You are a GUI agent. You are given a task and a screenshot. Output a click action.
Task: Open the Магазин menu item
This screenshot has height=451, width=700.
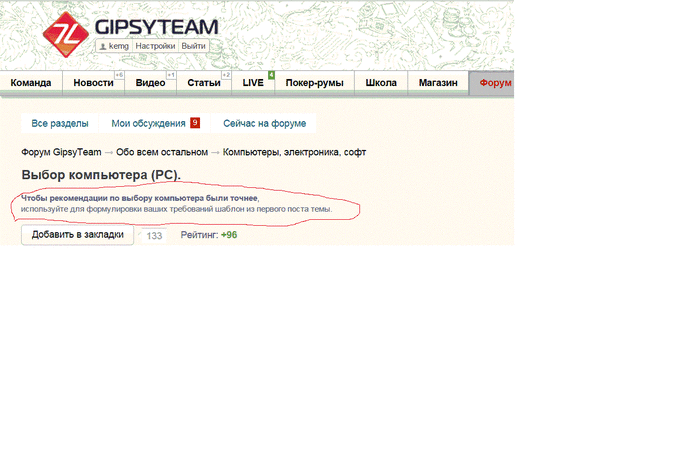tap(438, 83)
